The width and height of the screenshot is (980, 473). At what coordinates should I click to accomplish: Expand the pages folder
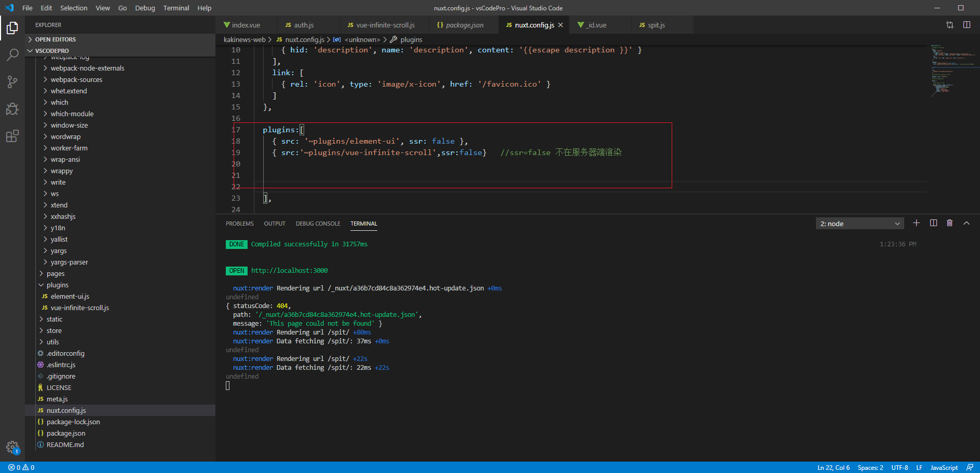point(56,274)
